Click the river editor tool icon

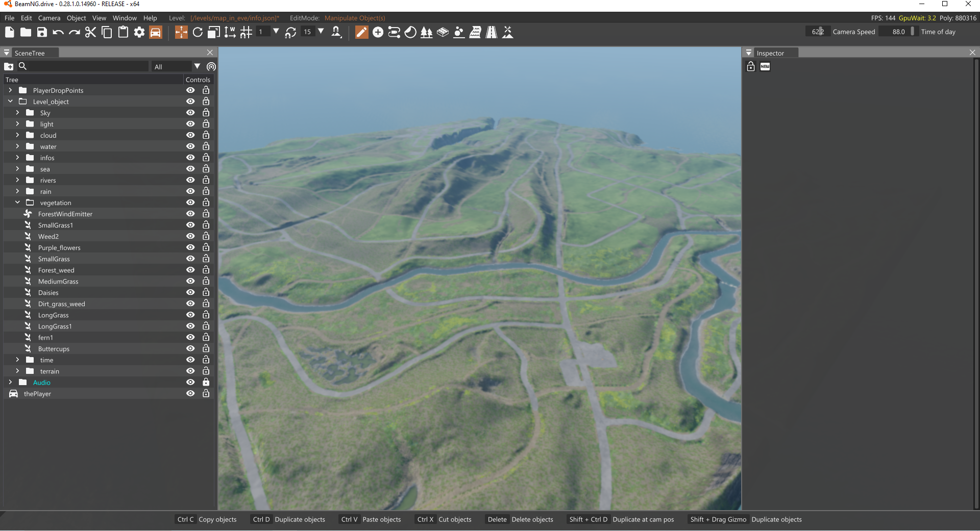pos(475,33)
